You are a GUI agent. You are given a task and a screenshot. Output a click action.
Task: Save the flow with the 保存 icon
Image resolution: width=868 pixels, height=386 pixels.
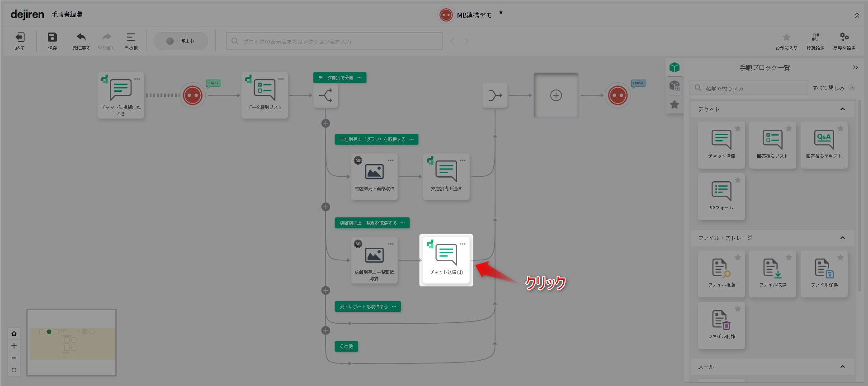[x=52, y=37]
